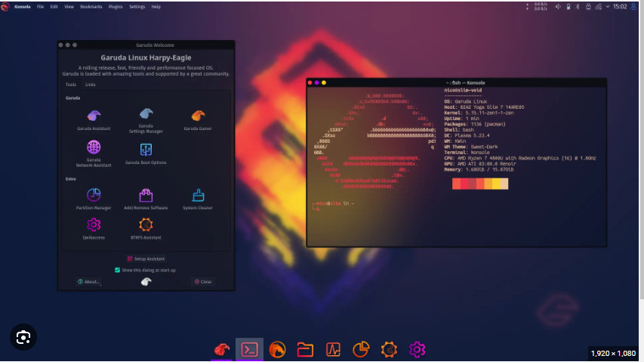Open BTRFS Assistant
Image resolution: width=644 pixels, height=362 pixels.
[146, 229]
